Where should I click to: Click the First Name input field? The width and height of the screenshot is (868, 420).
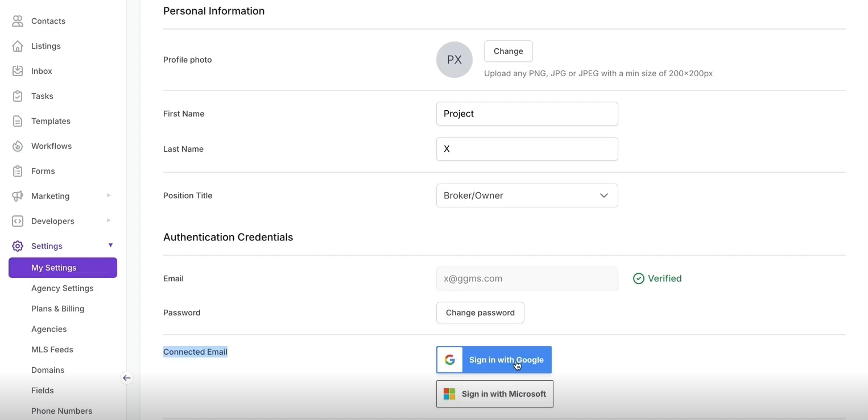pos(527,114)
